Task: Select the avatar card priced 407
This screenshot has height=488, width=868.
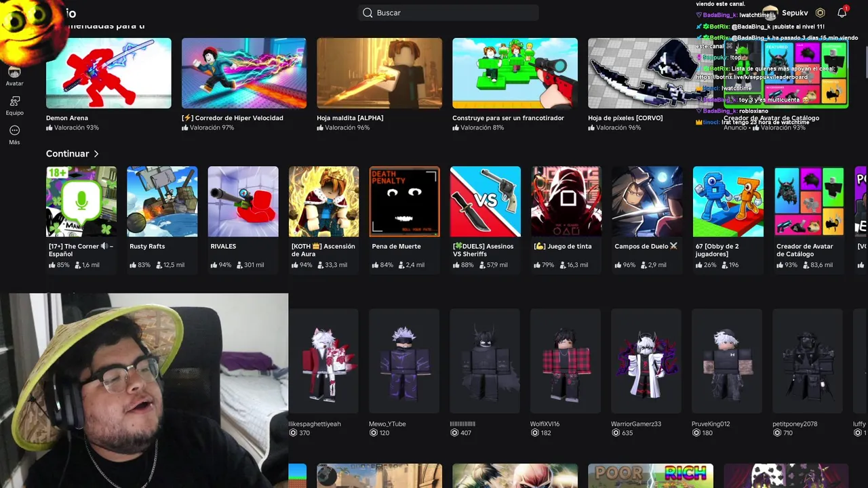Action: (x=485, y=361)
